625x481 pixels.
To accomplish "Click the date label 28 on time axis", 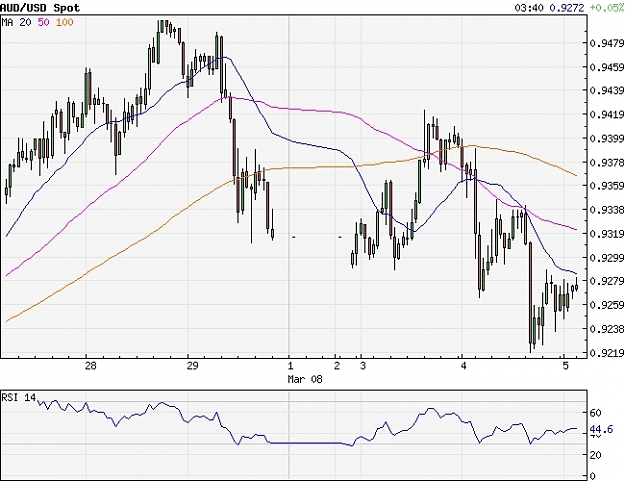I will pos(90,366).
